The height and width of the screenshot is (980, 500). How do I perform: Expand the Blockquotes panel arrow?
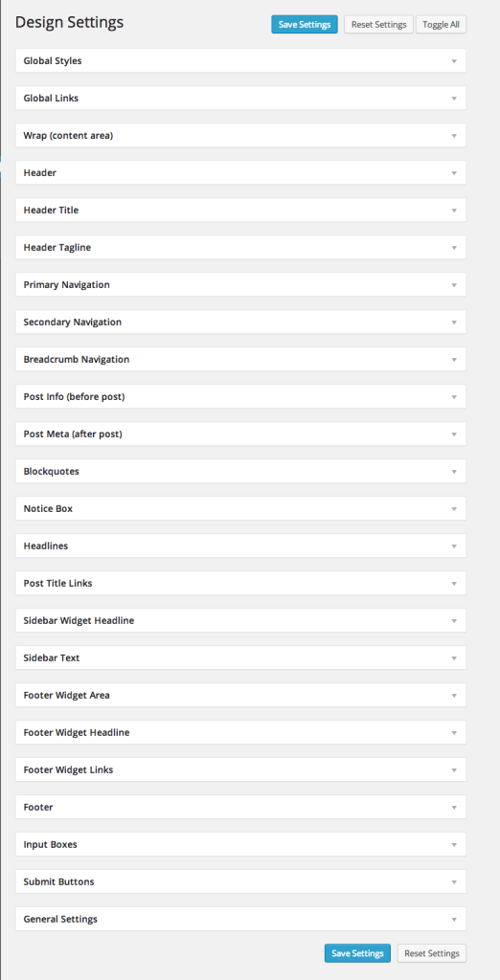454,472
